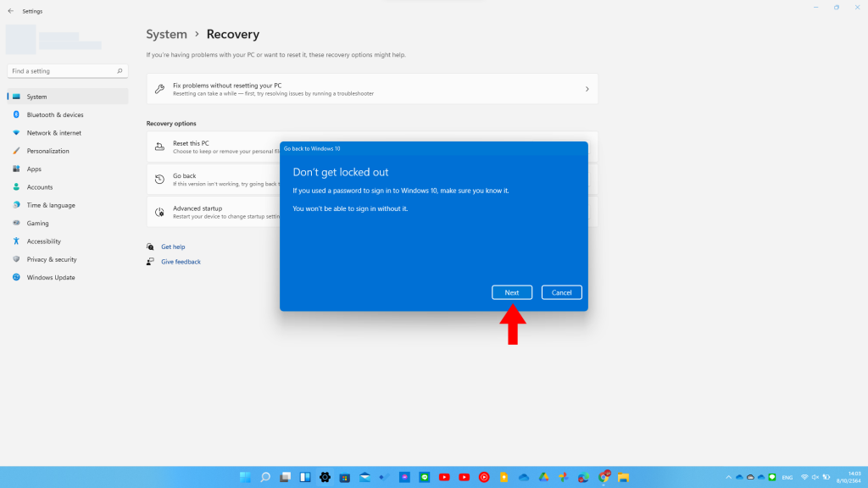Open Privacy & security settings
This screenshot has height=488, width=868.
pos(68,259)
